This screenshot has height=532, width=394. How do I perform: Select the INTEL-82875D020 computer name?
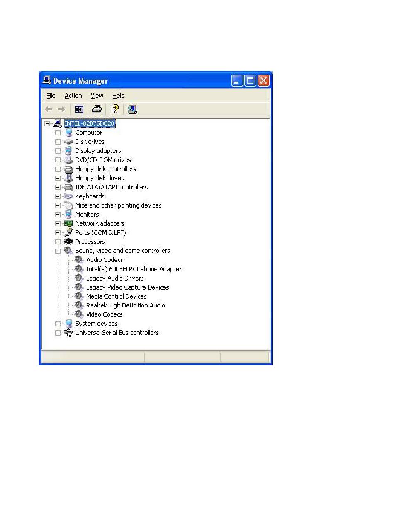point(90,123)
